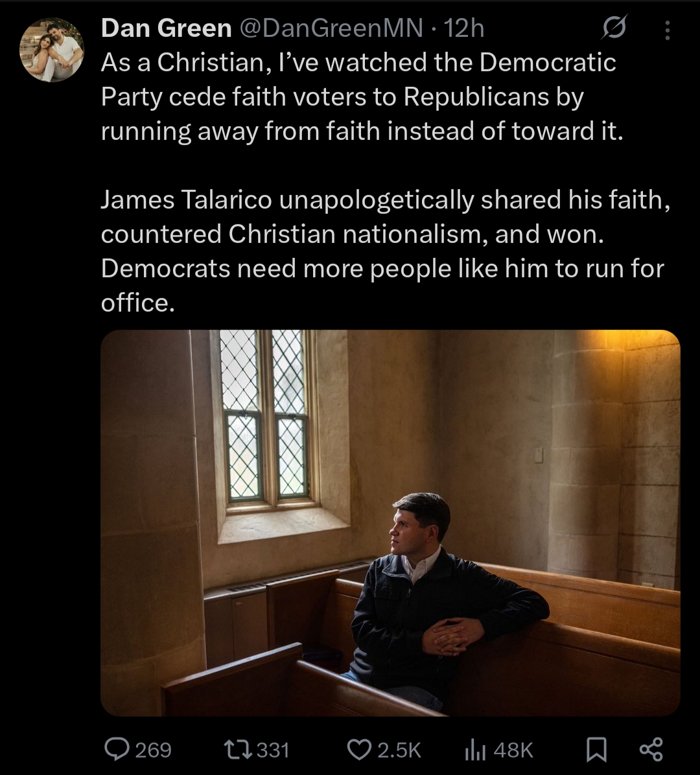Click the 331 reposts count
Viewport: 700px width, 775px height.
[272, 750]
